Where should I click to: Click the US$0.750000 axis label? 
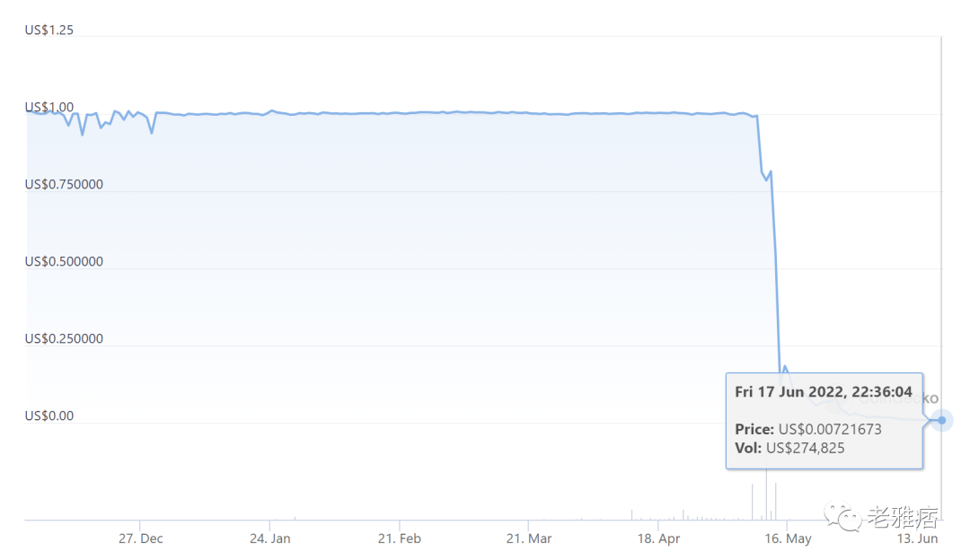(x=64, y=184)
